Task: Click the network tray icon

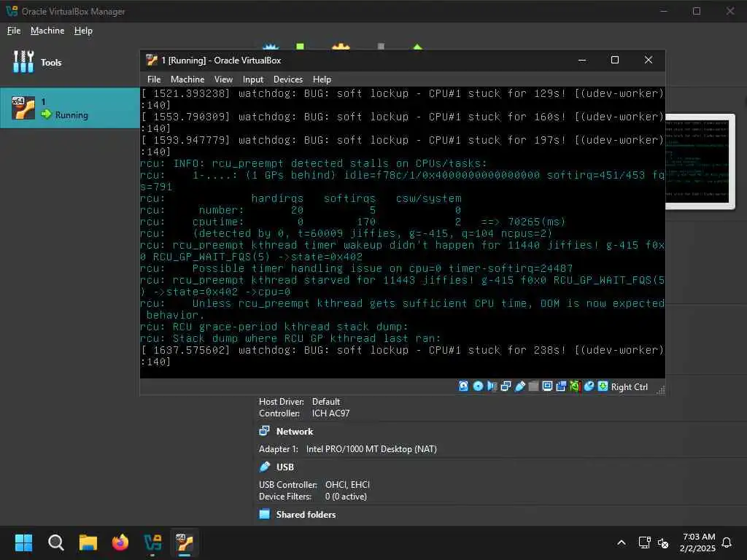Action: (x=644, y=542)
